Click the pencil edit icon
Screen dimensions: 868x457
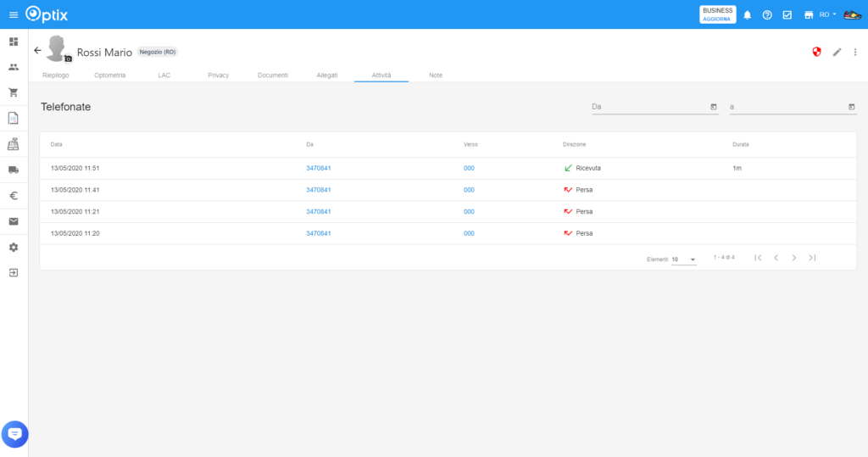pyautogui.click(x=837, y=52)
